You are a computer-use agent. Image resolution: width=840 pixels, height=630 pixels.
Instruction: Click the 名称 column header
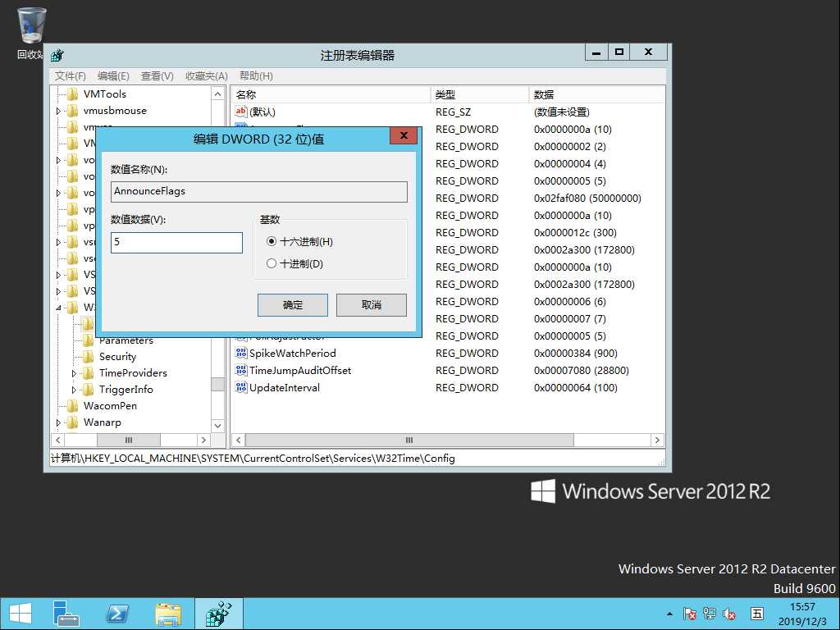[x=331, y=95]
